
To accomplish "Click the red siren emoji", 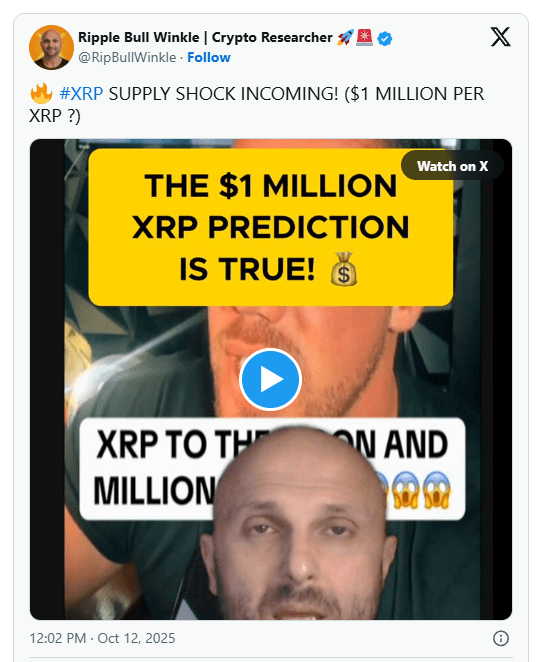I will click(x=364, y=38).
